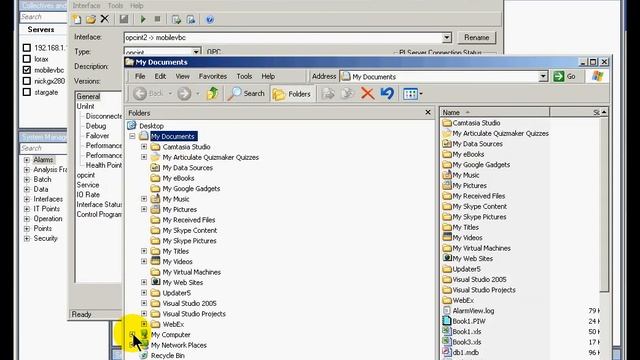Viewport: 640px width, 360px height.
Task: Select My Computer in folder tree
Action: 170,335
